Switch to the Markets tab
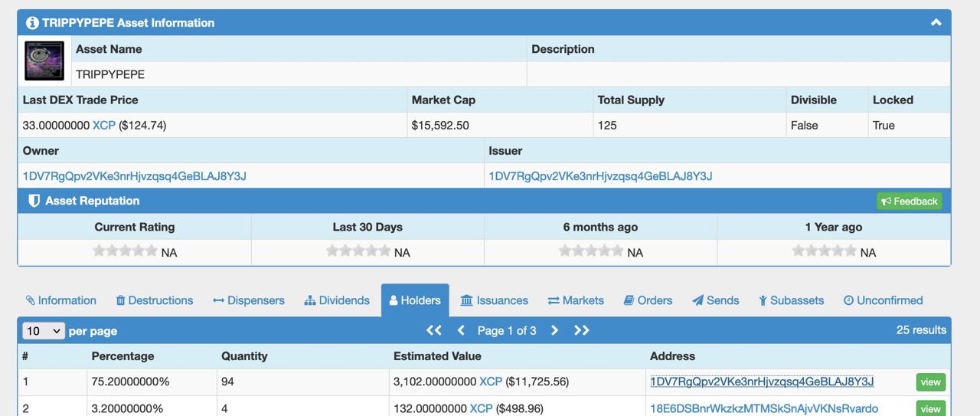The height and width of the screenshot is (416, 980). (576, 300)
